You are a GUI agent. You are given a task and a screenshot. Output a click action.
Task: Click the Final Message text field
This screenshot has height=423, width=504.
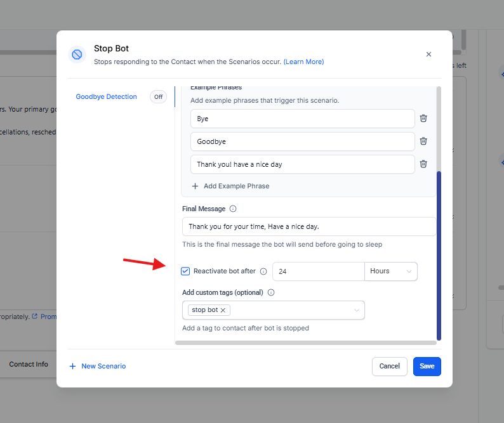pyautogui.click(x=308, y=226)
